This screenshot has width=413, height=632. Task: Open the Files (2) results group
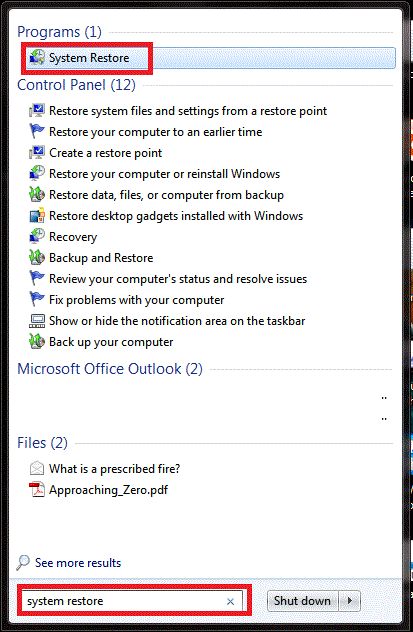click(x=42, y=443)
